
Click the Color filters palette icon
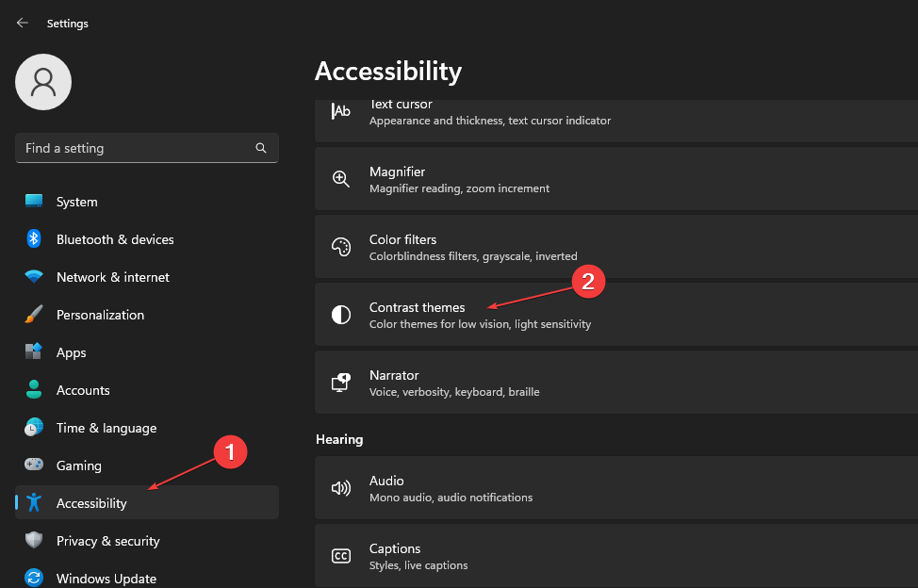click(340, 246)
